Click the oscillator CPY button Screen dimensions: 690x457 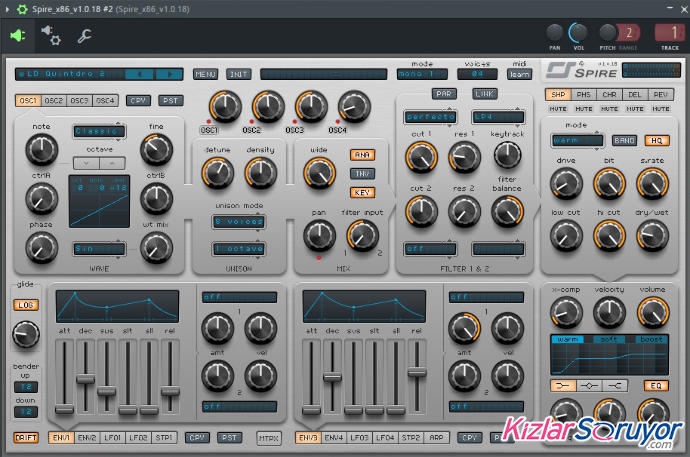(138, 101)
